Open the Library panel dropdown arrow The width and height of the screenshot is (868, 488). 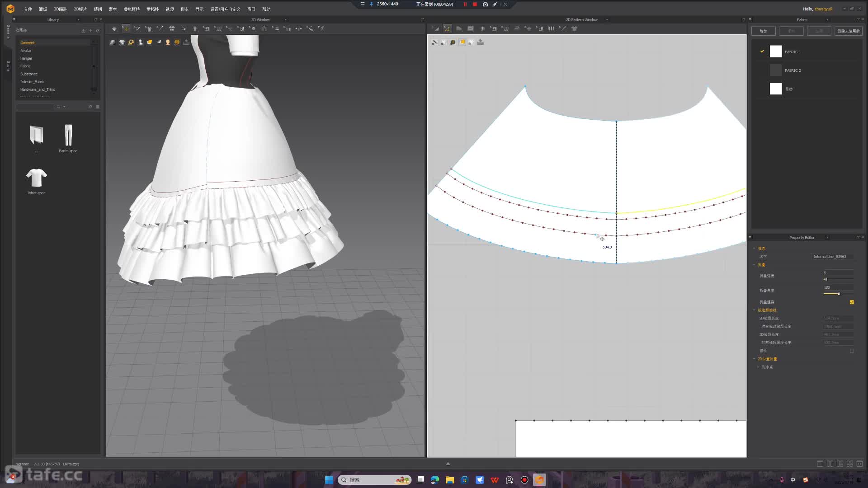pos(78,20)
